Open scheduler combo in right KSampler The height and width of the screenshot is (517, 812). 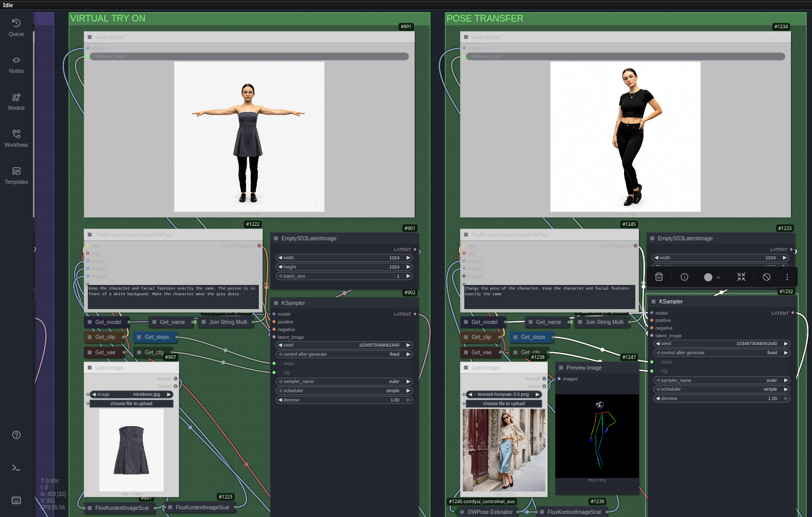(x=721, y=389)
